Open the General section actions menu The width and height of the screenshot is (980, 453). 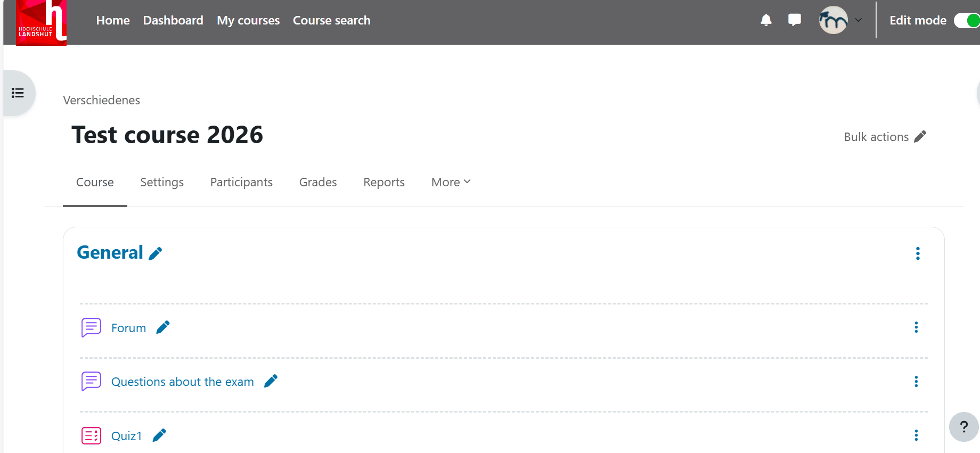tap(917, 253)
